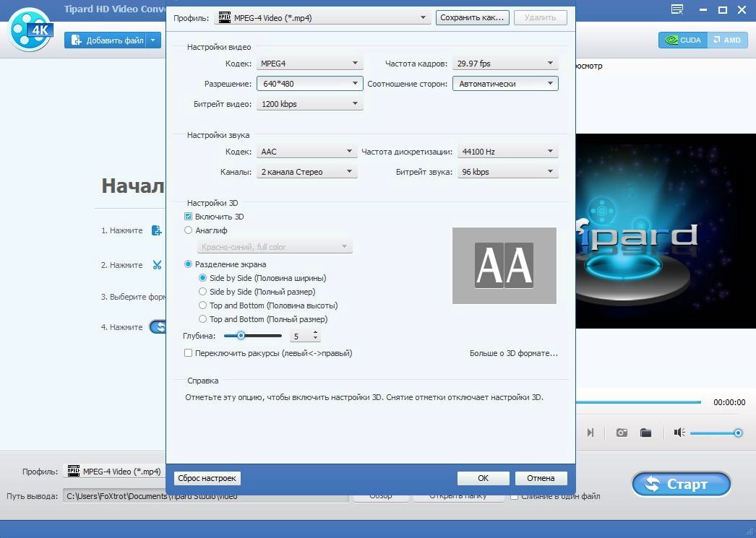Decrease the Глубина value with down arrow
756x538 pixels.
point(315,339)
